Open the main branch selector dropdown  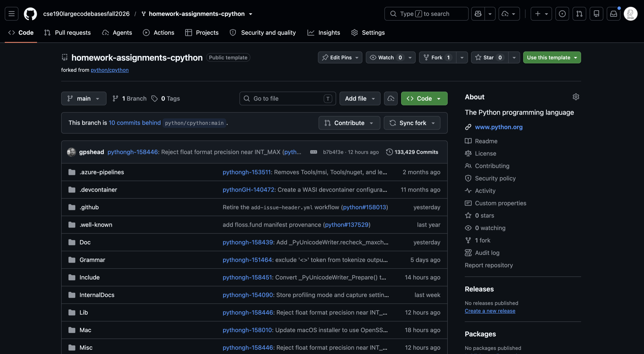click(84, 99)
